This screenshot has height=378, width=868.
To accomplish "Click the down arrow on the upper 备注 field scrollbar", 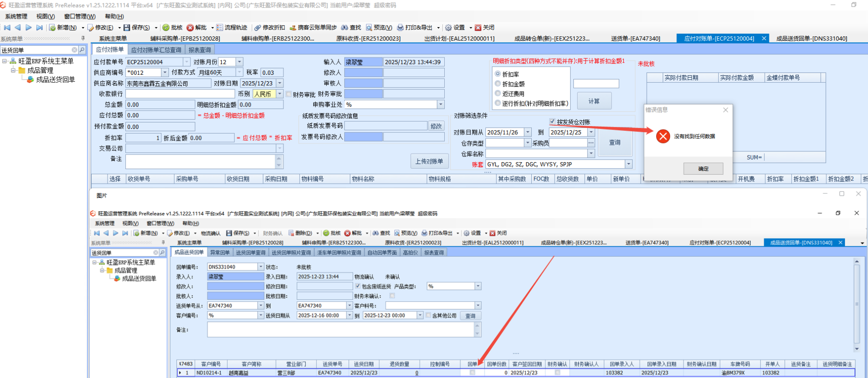I will point(279,165).
